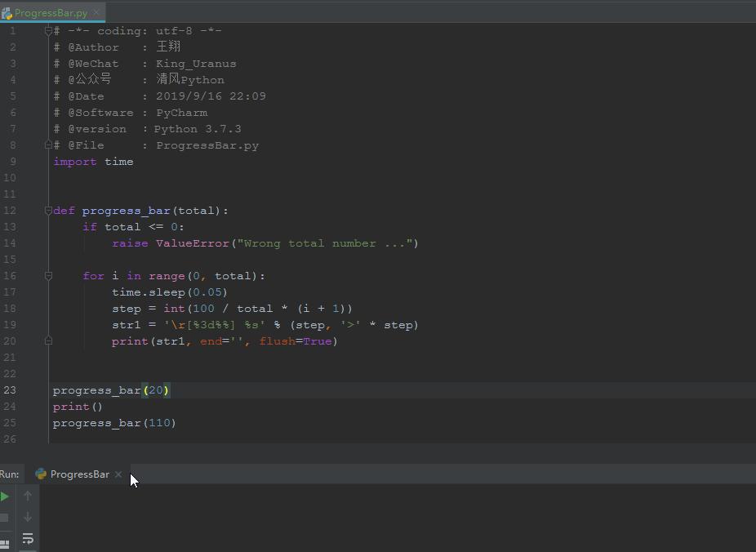Click the fold end marker at line 20

click(x=48, y=341)
